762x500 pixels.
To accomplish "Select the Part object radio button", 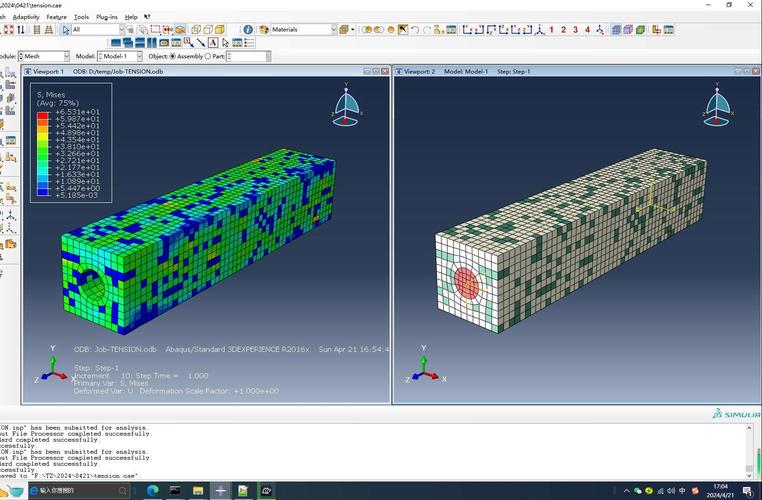I will (207, 57).
